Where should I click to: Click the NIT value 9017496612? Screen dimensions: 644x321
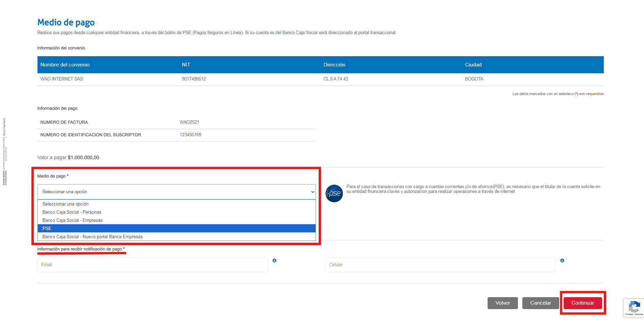(194, 79)
